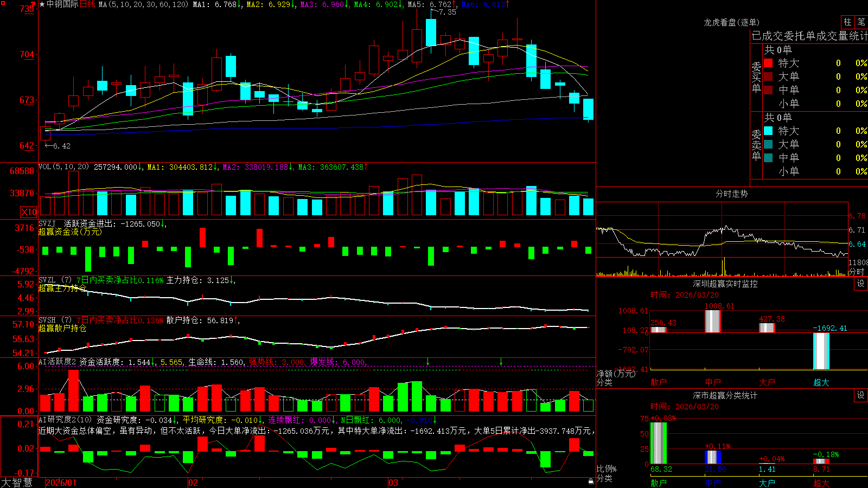Switch to 柱 bar view
The height and width of the screenshot is (488, 868).
[847, 22]
